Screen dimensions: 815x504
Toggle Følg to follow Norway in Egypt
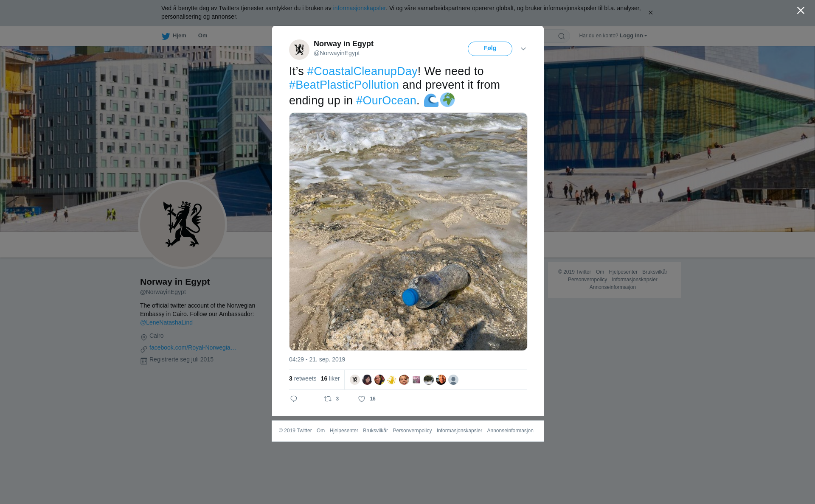pyautogui.click(x=490, y=49)
